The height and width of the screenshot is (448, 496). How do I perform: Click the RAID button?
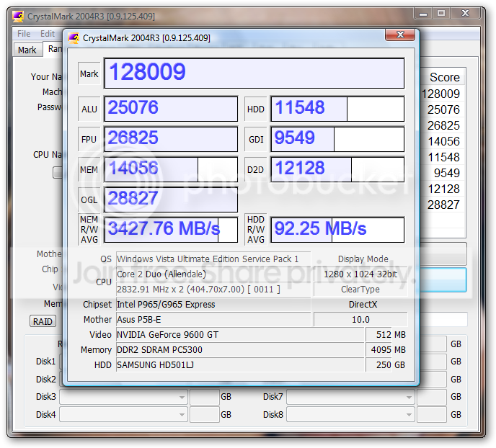click(x=43, y=321)
